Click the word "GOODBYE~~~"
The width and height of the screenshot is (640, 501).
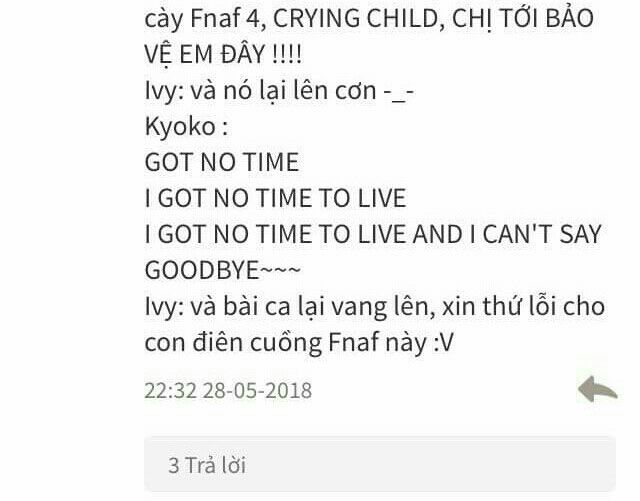tap(223, 270)
